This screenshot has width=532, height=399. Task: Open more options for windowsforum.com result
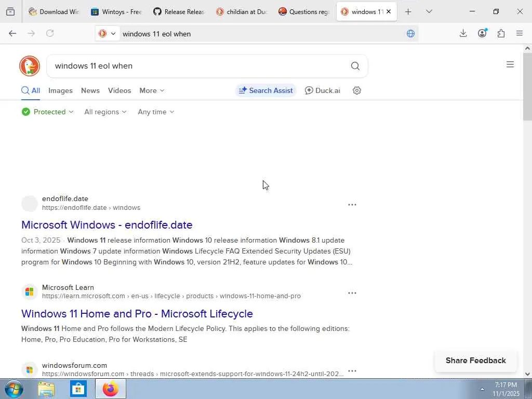[352, 371]
